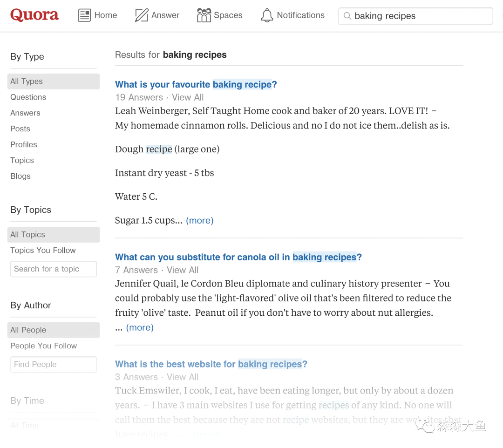
Task: Click View All next to 7 Answers
Action: [183, 270]
